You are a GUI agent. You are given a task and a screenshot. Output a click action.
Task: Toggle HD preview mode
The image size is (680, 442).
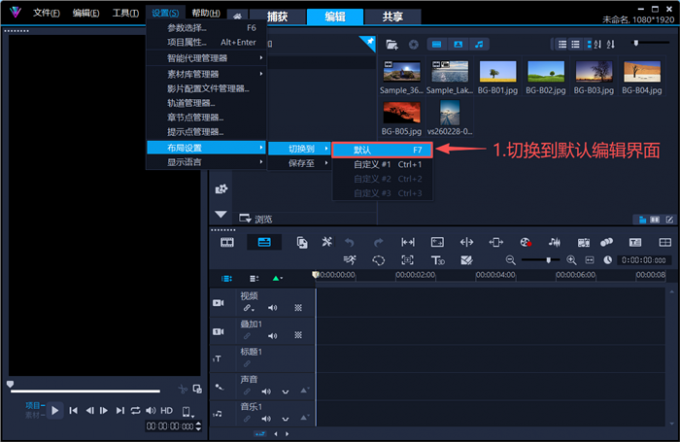[x=167, y=410]
